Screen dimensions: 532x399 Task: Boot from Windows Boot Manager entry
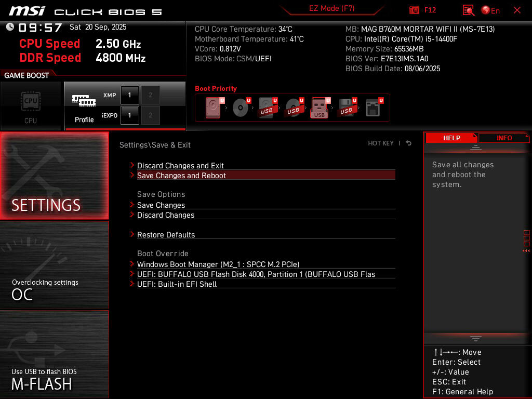click(266, 264)
